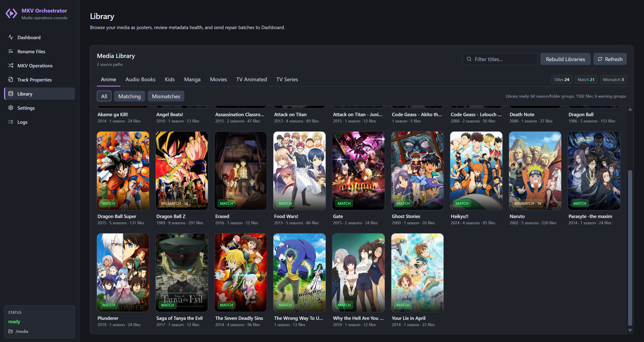Open the Haikyu!! poster
The image size is (644, 342).
[x=476, y=171]
